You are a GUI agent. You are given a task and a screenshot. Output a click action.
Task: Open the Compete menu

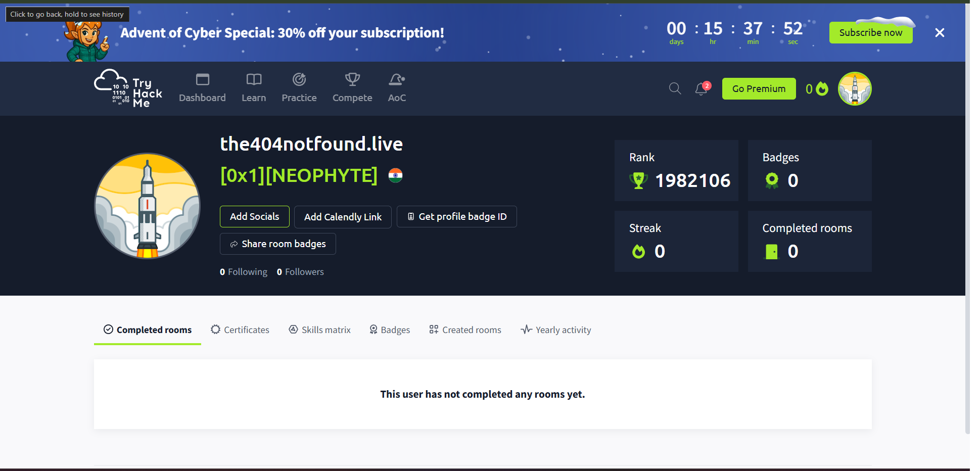[x=352, y=88]
